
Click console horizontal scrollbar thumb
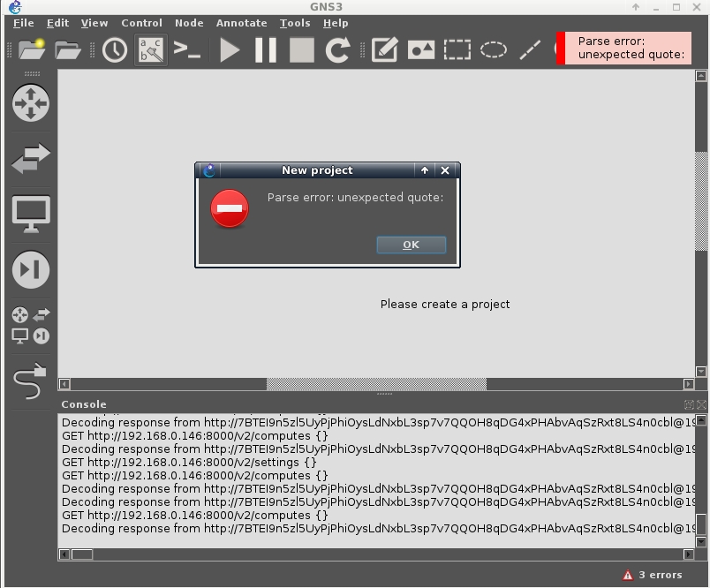tap(82, 554)
